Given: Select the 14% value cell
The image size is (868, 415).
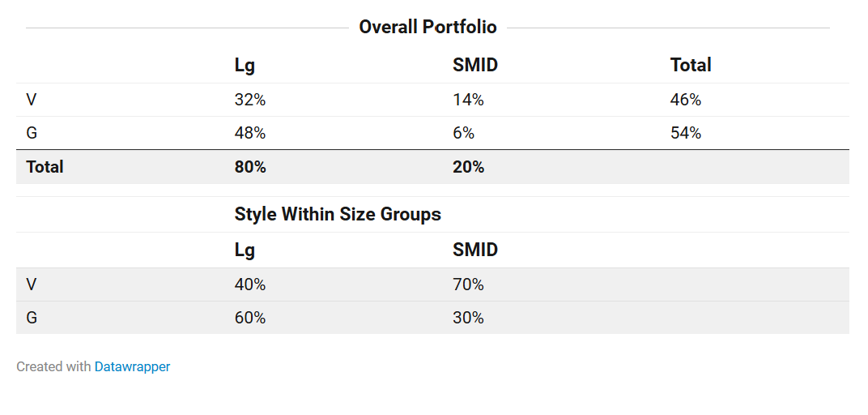Looking at the screenshot, I should point(468,100).
